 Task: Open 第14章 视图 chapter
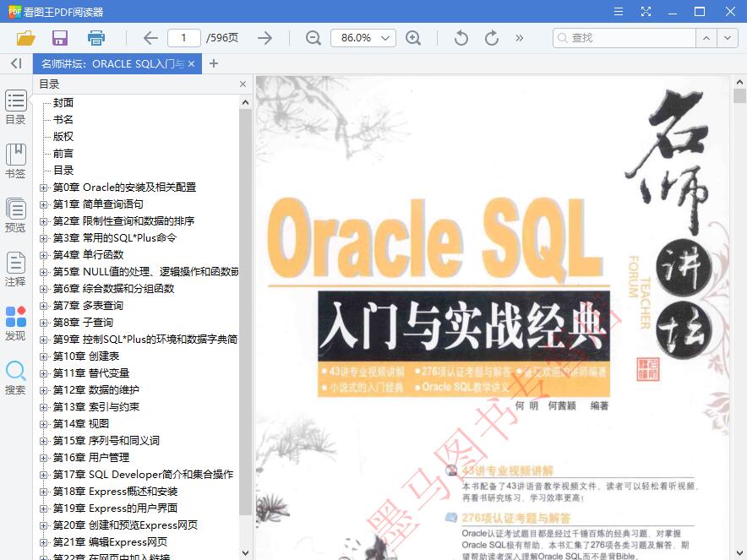click(81, 424)
